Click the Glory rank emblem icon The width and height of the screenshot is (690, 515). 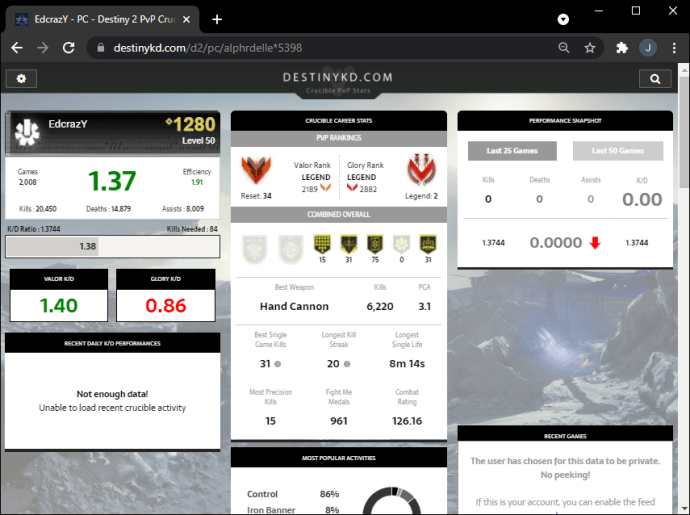[x=421, y=169]
